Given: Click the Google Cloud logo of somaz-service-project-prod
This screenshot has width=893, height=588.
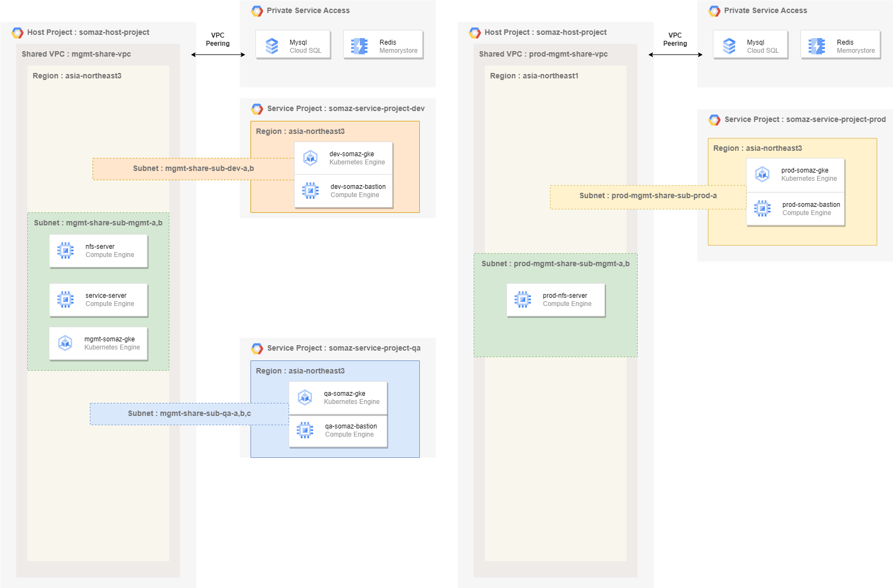Looking at the screenshot, I should point(714,120).
